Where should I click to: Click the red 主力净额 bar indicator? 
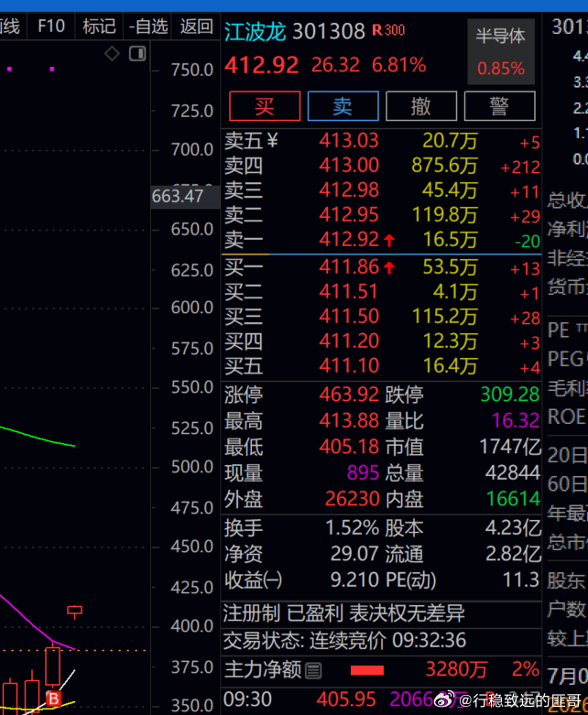pos(367,670)
